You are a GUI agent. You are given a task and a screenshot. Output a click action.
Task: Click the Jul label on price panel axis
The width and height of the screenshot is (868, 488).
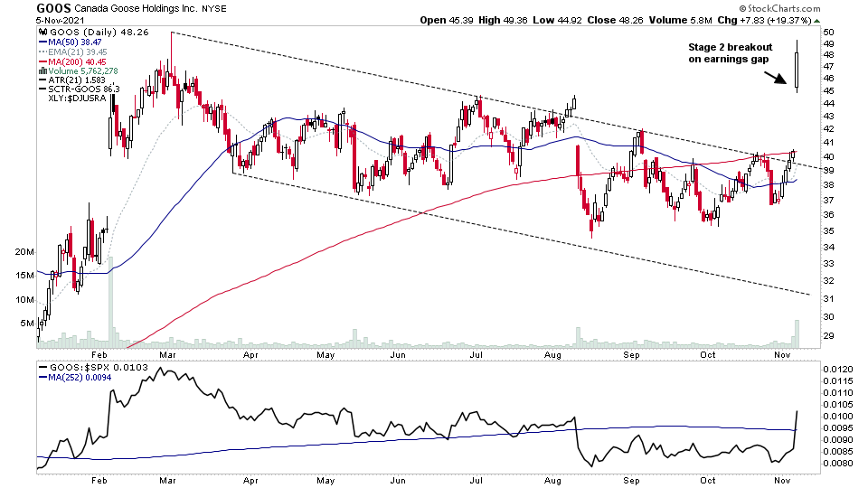click(x=476, y=354)
